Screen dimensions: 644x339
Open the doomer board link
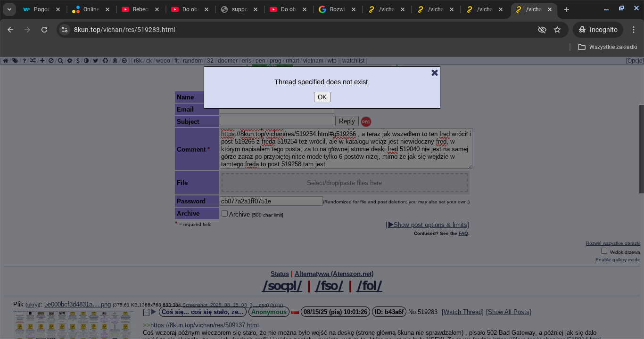pos(228,61)
